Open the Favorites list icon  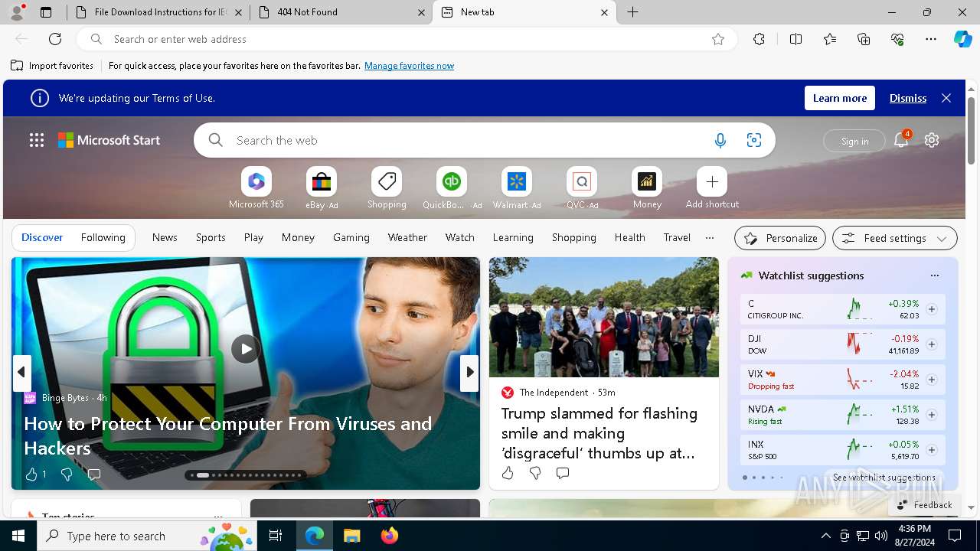tap(830, 39)
